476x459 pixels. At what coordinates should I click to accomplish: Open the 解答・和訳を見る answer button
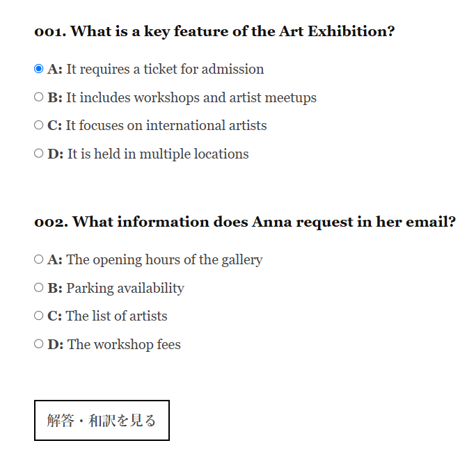[102, 420]
